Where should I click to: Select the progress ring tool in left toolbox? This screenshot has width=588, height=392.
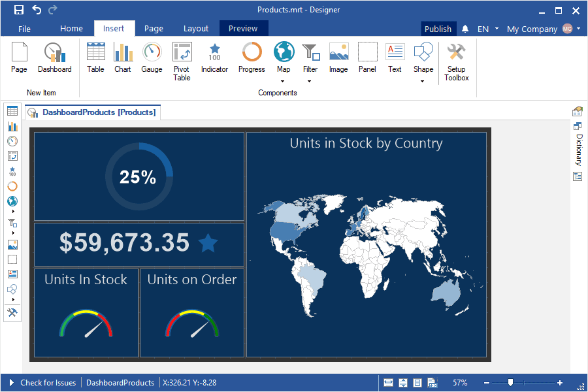pos(12,186)
